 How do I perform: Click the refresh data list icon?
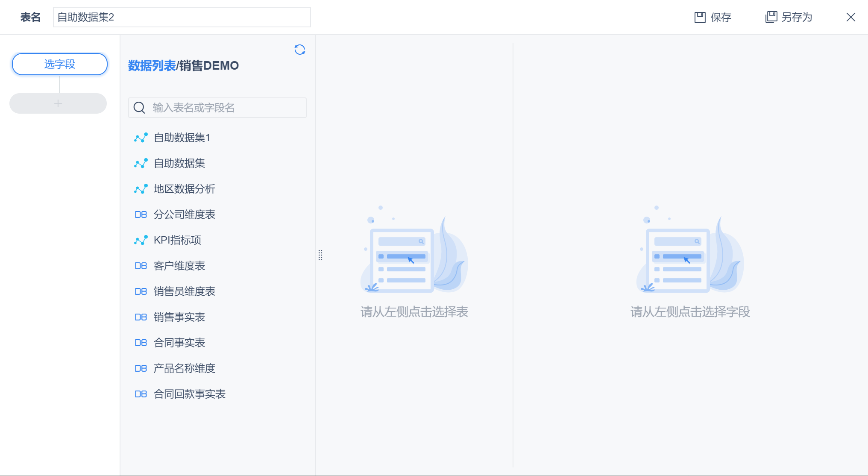(300, 50)
